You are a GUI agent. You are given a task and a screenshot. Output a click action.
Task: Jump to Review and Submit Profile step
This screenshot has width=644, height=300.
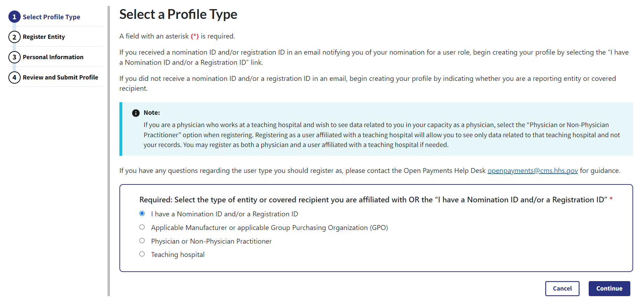pyautogui.click(x=61, y=77)
